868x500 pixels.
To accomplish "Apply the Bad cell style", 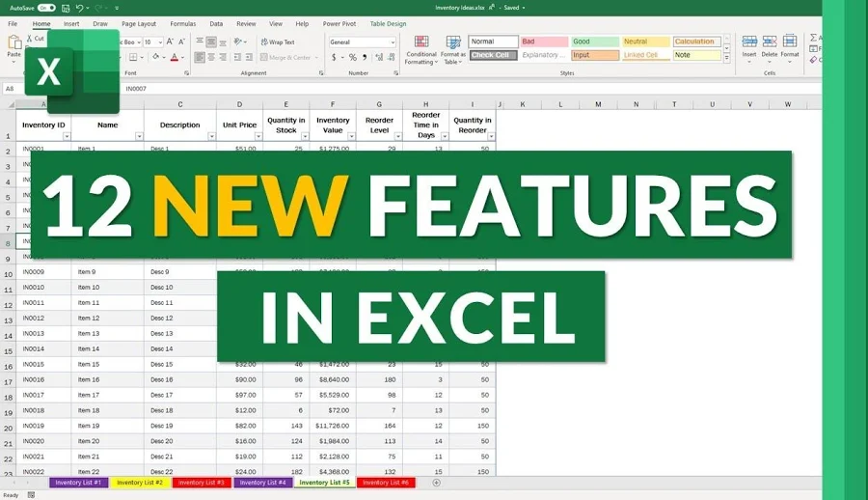I will pos(544,42).
